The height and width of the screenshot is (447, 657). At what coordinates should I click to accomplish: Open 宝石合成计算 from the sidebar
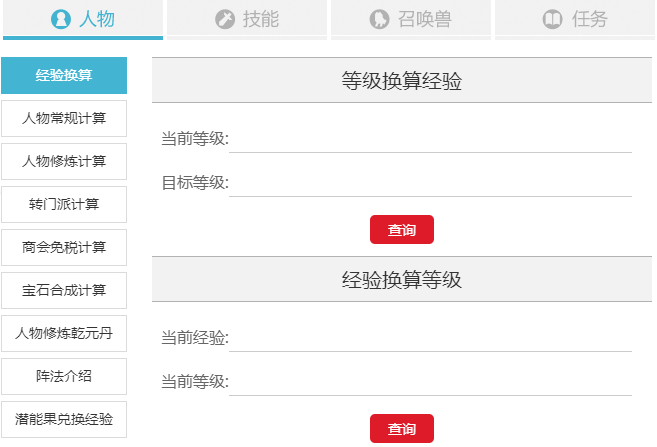tap(64, 291)
